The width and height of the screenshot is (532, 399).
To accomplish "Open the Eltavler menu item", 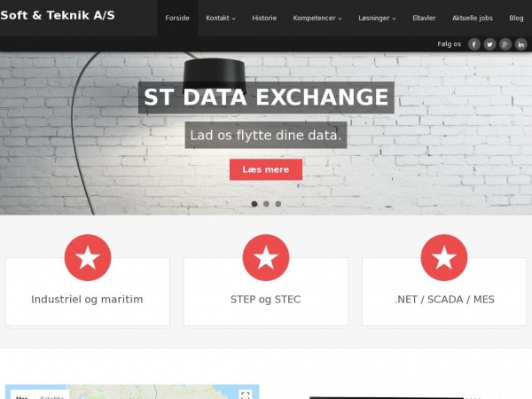I will point(424,18).
